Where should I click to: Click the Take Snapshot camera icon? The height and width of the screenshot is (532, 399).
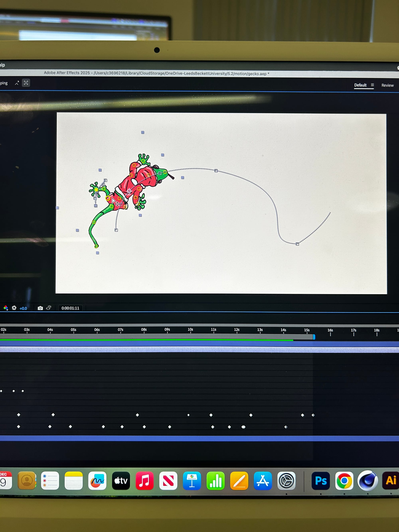[x=40, y=308]
